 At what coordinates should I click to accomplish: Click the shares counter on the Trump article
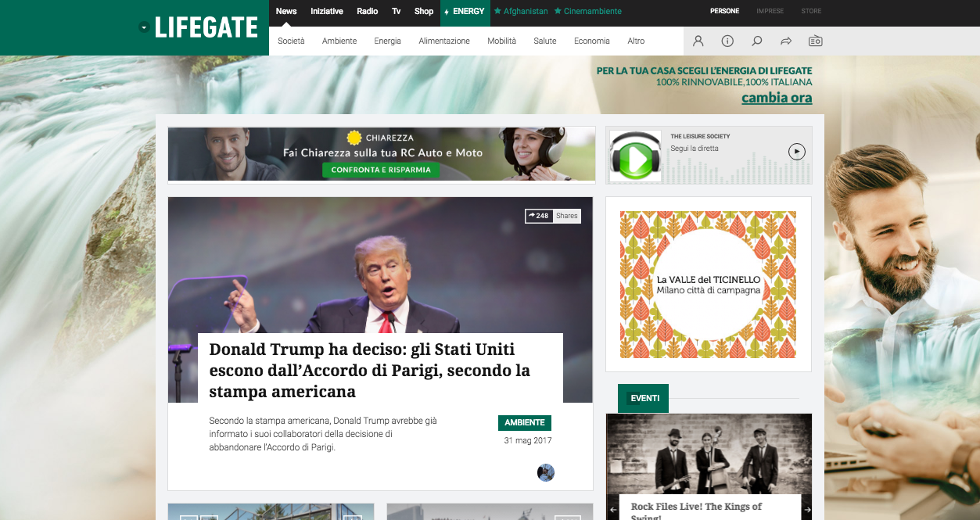coord(552,216)
